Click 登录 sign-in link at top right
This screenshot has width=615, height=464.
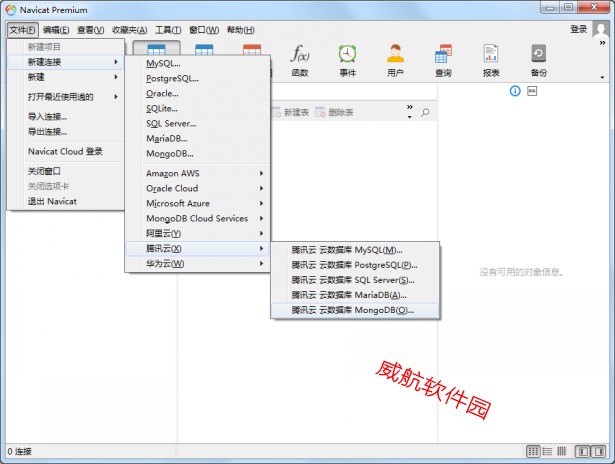click(579, 30)
